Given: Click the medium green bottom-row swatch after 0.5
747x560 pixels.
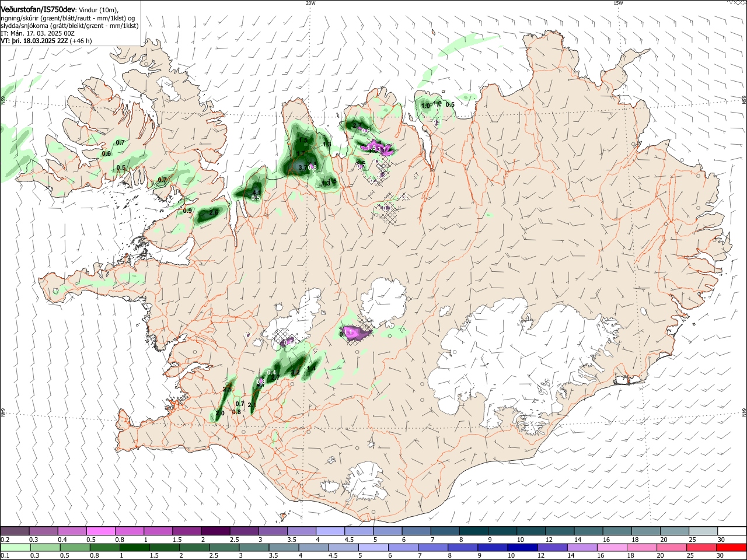Looking at the screenshot, I should point(75,547).
